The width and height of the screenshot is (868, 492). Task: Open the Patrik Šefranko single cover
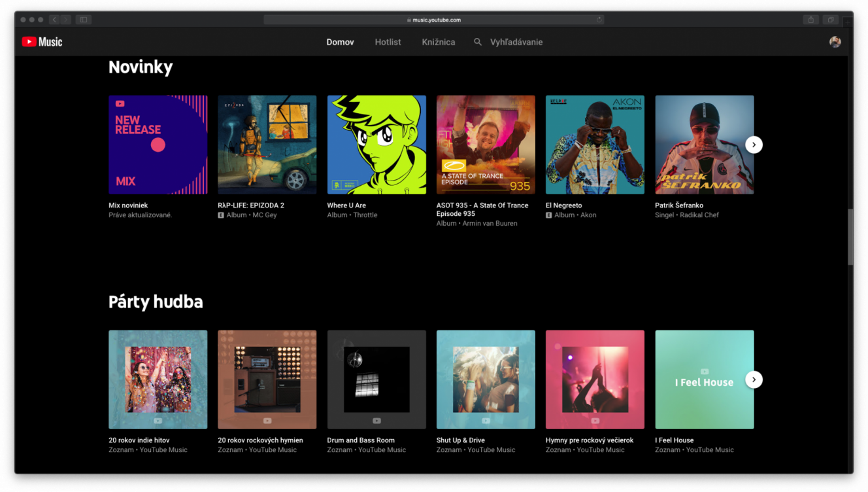pyautogui.click(x=704, y=145)
